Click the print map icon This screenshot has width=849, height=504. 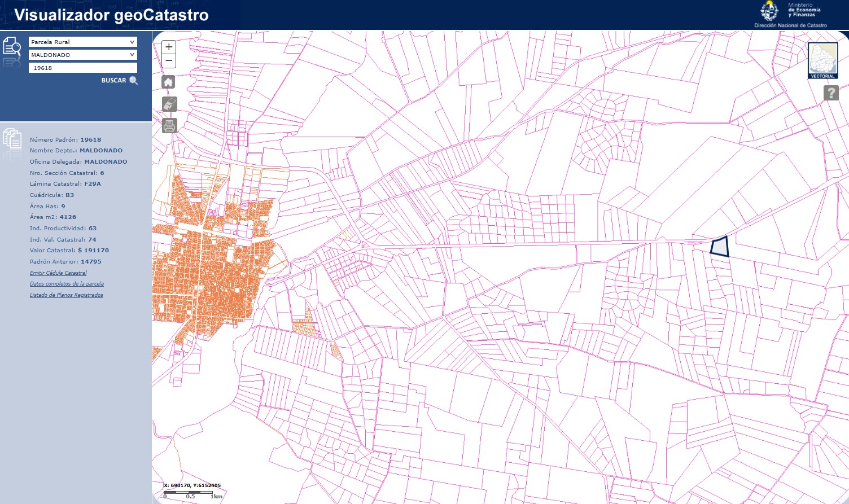(169, 125)
